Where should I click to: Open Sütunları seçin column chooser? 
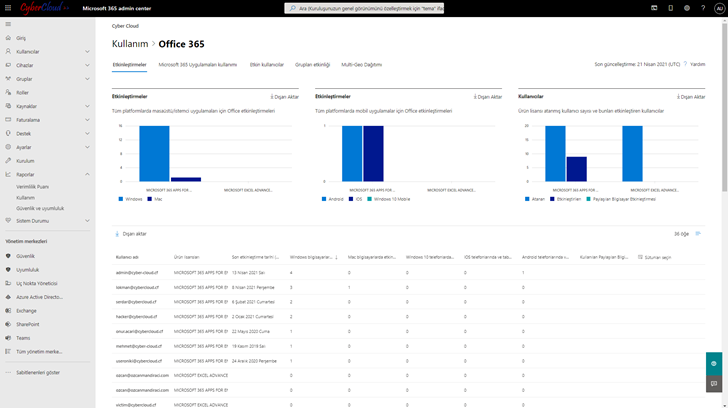point(655,257)
